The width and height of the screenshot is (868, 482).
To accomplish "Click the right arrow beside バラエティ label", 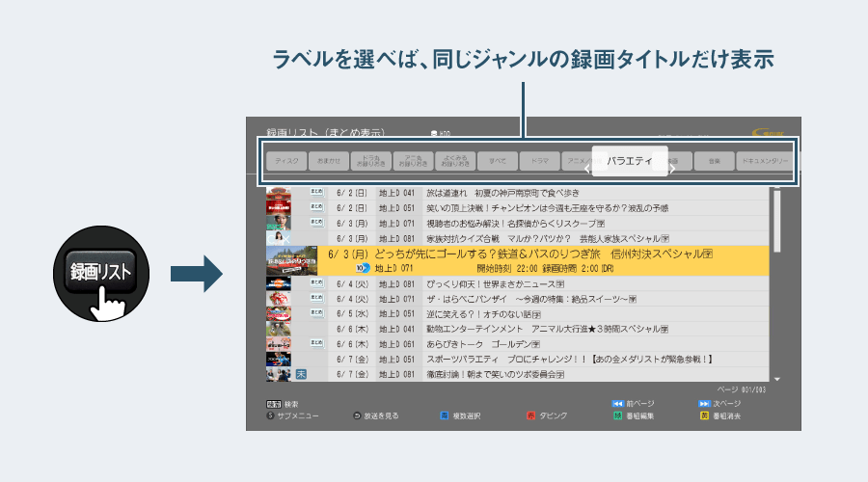I will (x=672, y=168).
